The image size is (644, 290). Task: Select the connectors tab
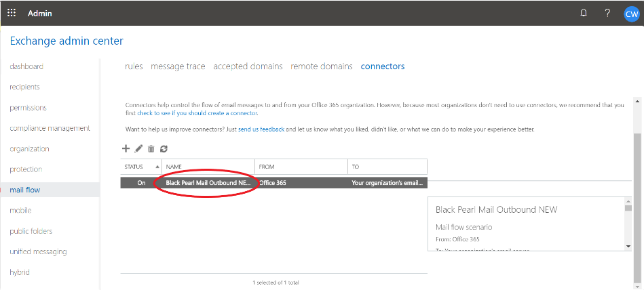tap(383, 66)
